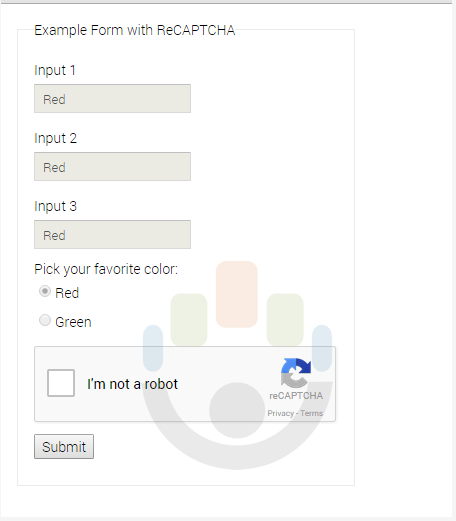Click the Input 2 label
The height and width of the screenshot is (521, 456).
pyautogui.click(x=56, y=138)
